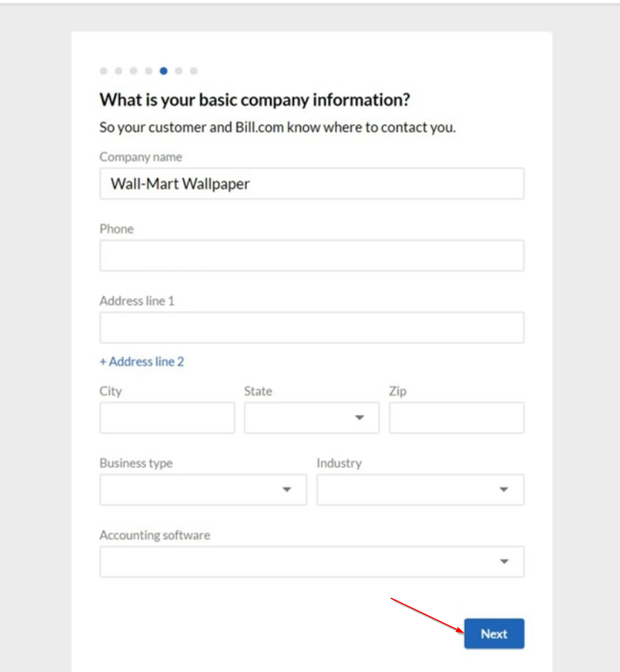Select the Address line 1 field
Screen dimensions: 620x672
tap(311, 327)
